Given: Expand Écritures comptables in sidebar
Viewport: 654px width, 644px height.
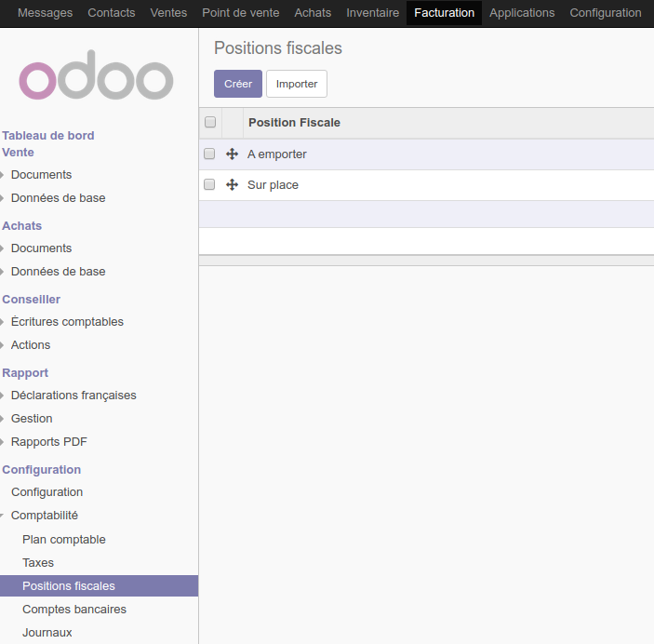Looking at the screenshot, I should point(67,322).
